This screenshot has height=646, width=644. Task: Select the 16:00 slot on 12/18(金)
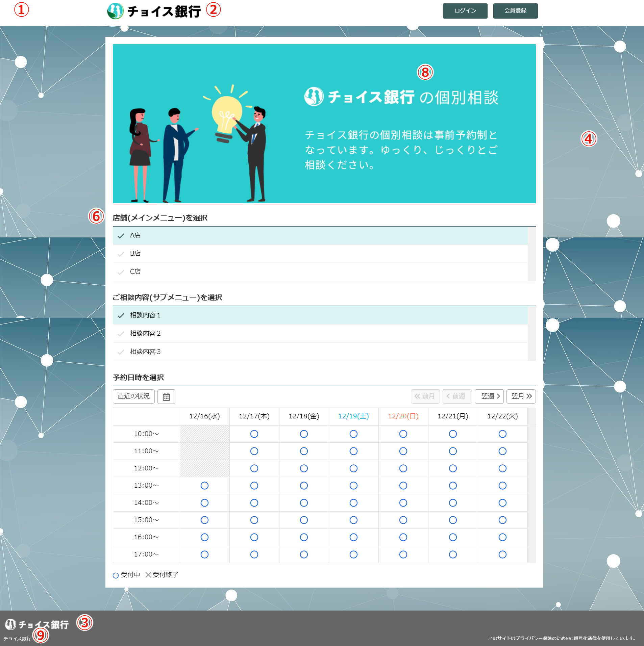304,537
